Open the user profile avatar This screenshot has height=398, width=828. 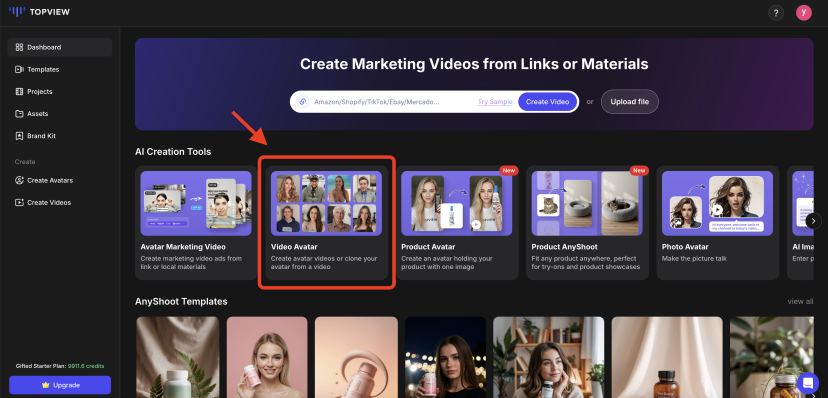[804, 13]
